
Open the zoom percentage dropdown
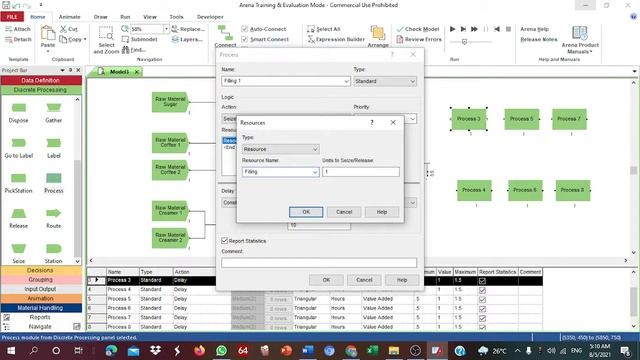coord(166,29)
